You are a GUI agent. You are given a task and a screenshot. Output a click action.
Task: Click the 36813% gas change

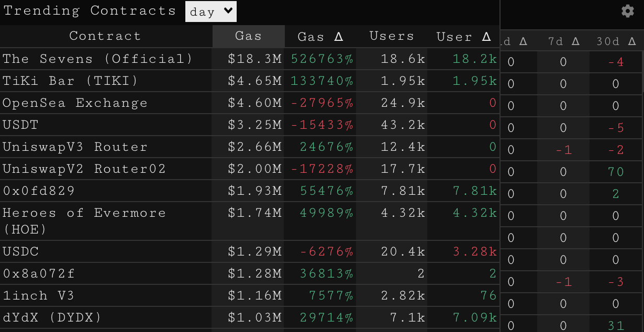[327, 273]
